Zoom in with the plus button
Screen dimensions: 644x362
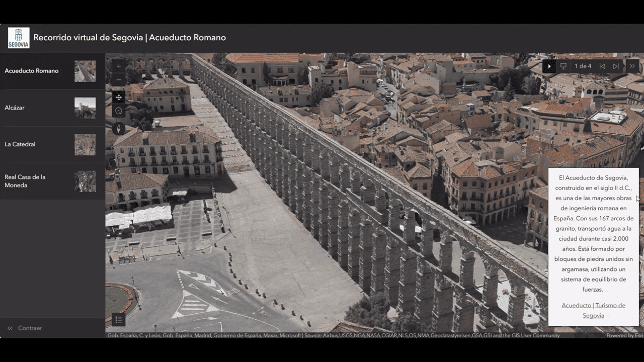point(119,66)
